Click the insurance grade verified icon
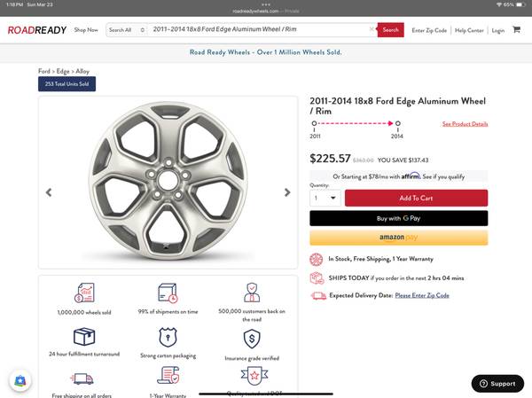This screenshot has width=532, height=398. click(252, 338)
